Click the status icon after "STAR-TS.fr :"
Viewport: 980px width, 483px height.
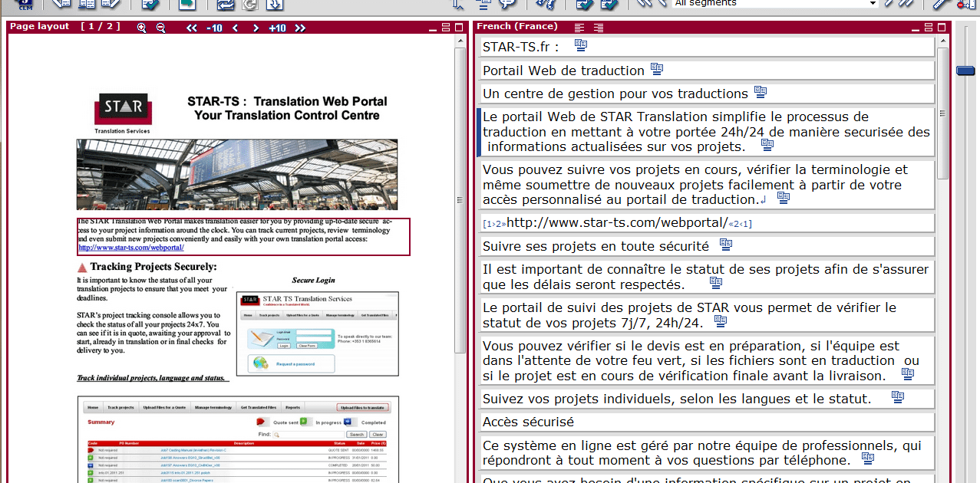point(581,46)
